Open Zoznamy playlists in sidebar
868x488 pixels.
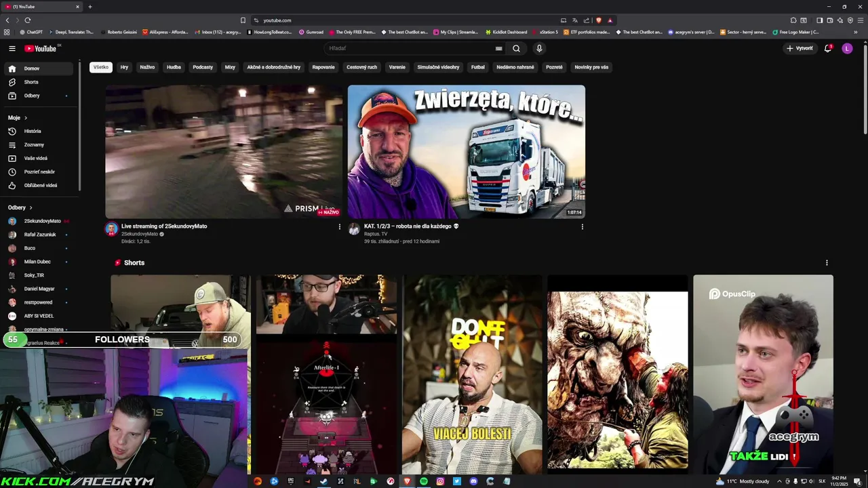[39, 144]
